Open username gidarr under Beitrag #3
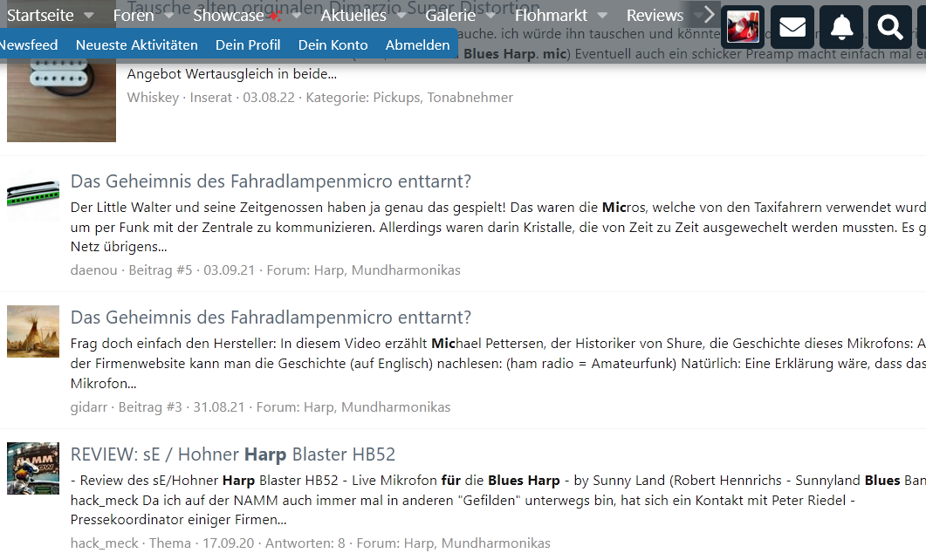926x560 pixels. pyautogui.click(x=88, y=407)
